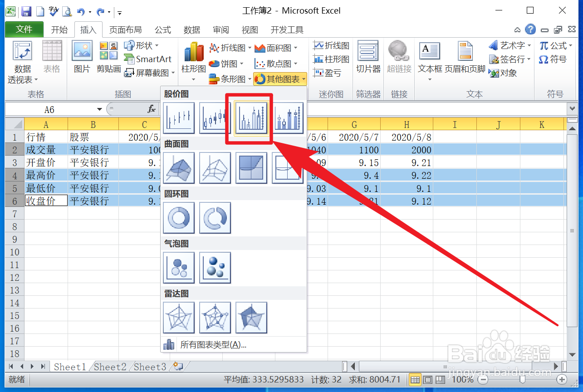
Task: Switch to Sheet2 worksheet
Action: (x=110, y=367)
